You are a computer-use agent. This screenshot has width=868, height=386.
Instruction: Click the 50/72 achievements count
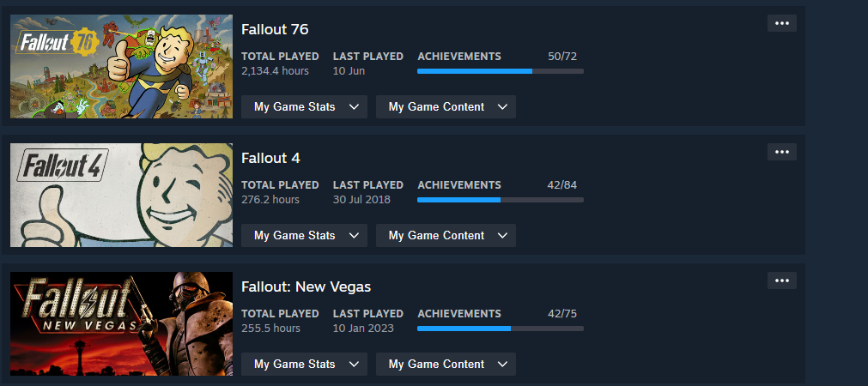coord(562,57)
